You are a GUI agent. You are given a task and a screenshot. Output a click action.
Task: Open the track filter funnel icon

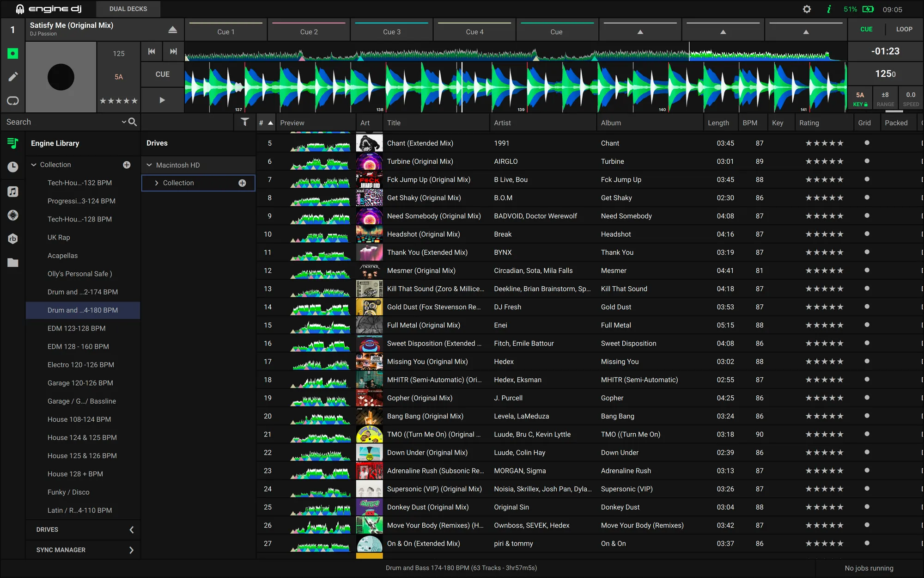[x=245, y=122]
